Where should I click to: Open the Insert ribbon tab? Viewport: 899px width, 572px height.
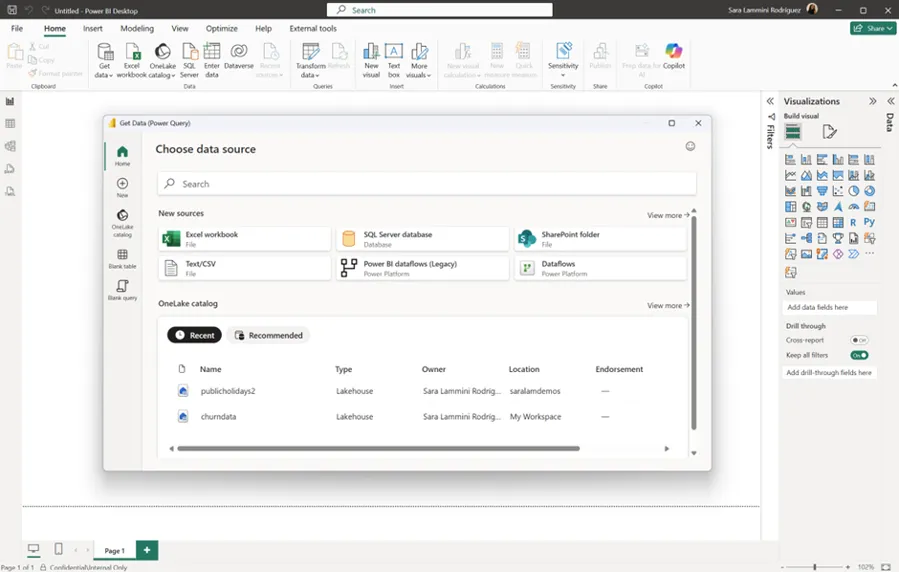(92, 28)
